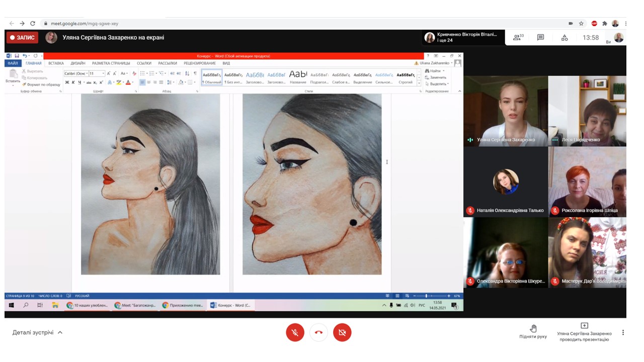The image size is (644, 362).
Task: Open the participants list icon
Action: point(518,37)
